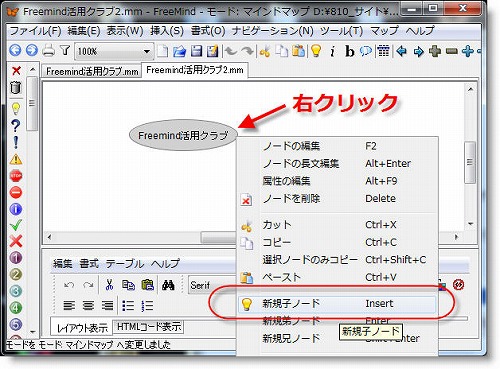Screen dimensions: 500x369
Task: Open the ナビゲーション(N) menu
Action: pyautogui.click(x=272, y=31)
